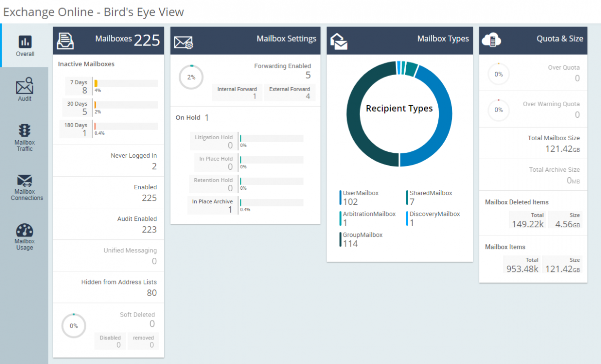Click the Over Quota 0% ring

(499, 74)
